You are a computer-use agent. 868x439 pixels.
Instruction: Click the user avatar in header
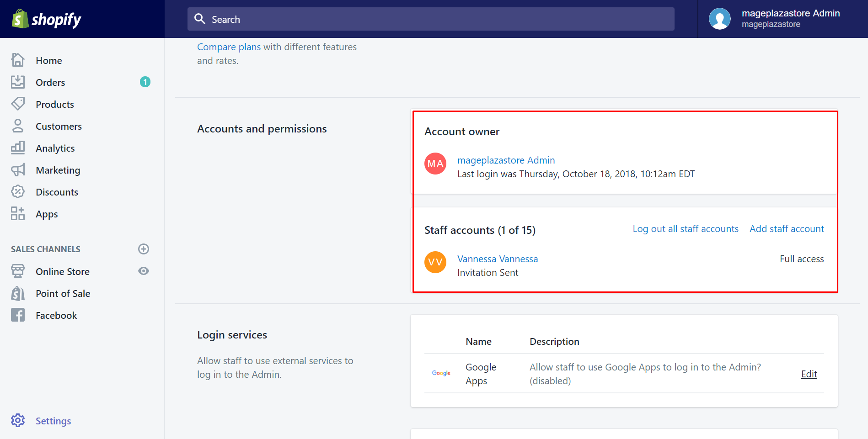click(x=720, y=19)
